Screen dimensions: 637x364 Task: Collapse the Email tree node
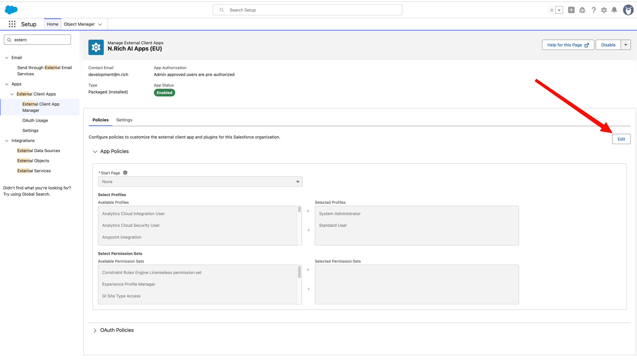pyautogui.click(x=7, y=58)
